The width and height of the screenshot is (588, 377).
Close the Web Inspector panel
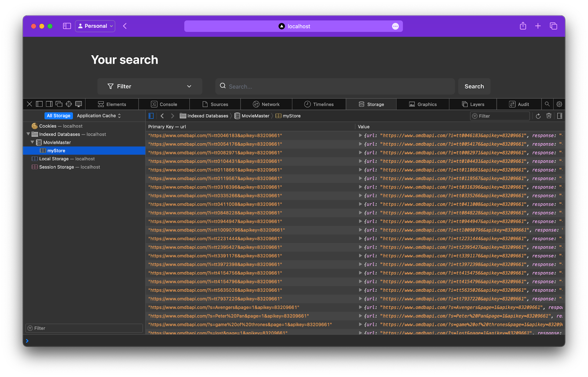(29, 104)
